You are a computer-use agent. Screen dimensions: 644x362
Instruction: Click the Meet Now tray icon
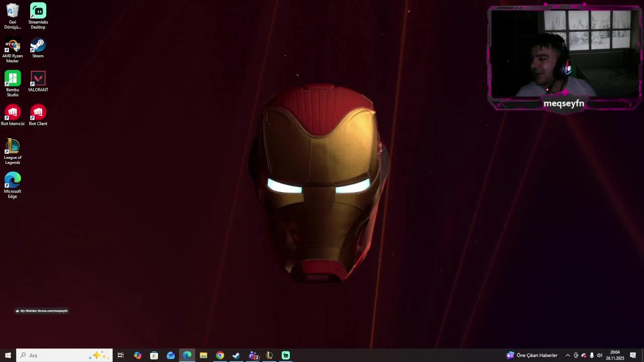point(576,355)
